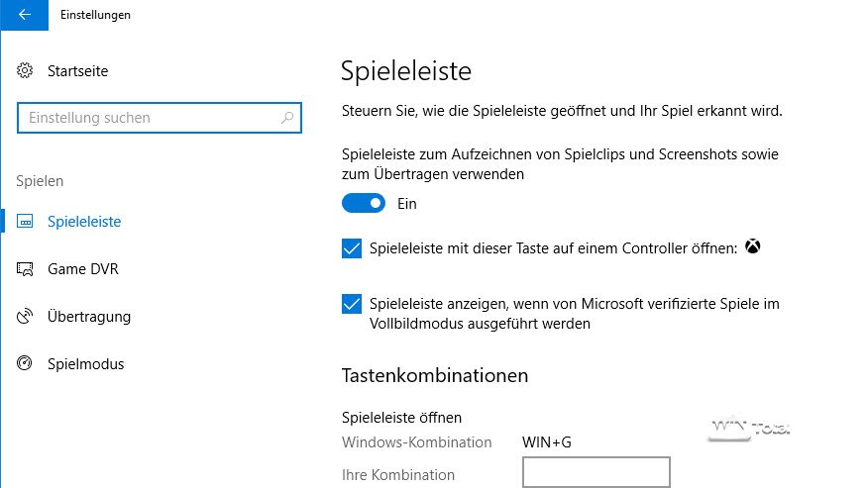The height and width of the screenshot is (488, 868).
Task: Click the back arrow button
Action: point(23,15)
